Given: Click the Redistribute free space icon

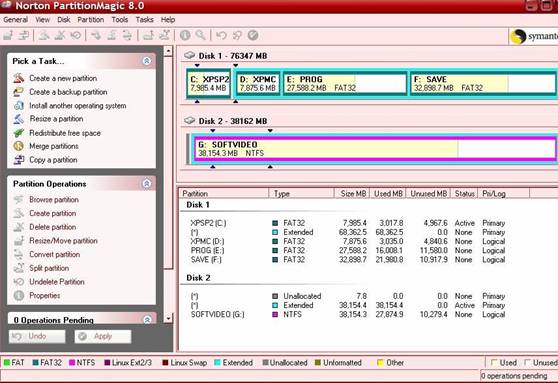Looking at the screenshot, I should pyautogui.click(x=19, y=133).
